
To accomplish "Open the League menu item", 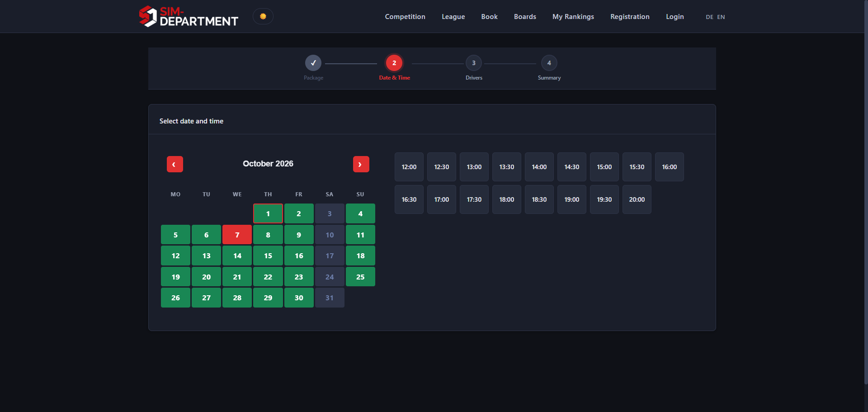I will [x=453, y=17].
